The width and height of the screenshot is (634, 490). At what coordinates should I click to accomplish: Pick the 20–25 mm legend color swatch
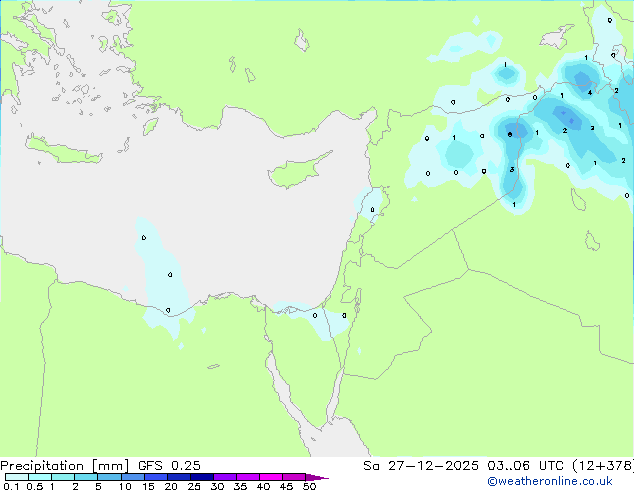pos(178,477)
